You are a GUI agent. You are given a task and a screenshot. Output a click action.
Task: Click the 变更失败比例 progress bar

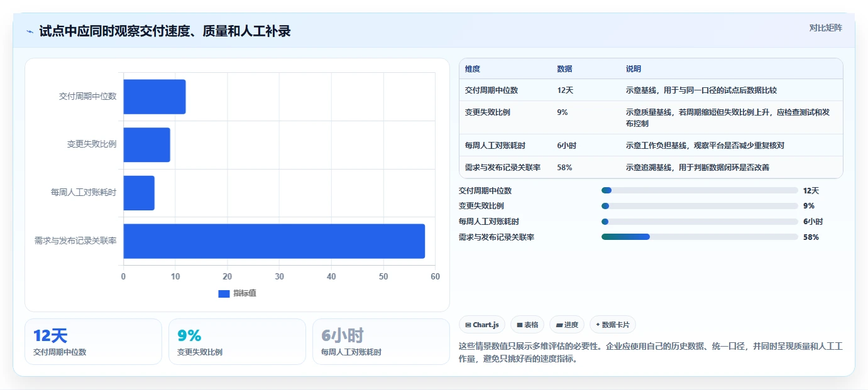(x=700, y=206)
